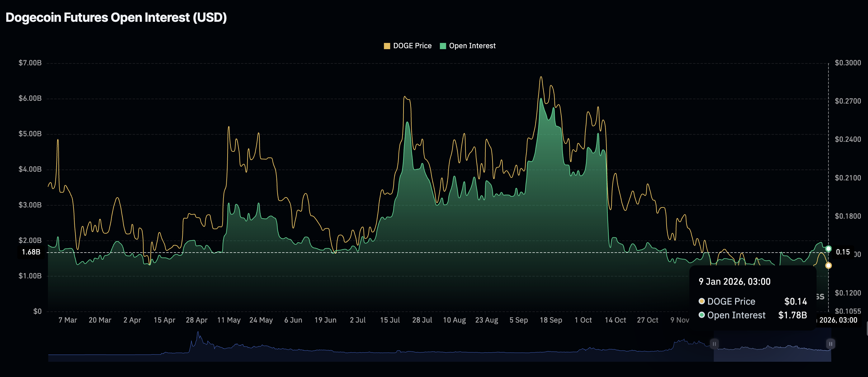868x377 pixels.
Task: Click the 18 Sep label on the date axis
Action: tap(552, 320)
